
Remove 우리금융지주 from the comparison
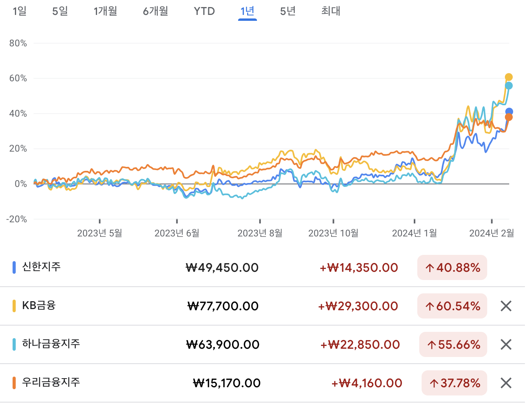tap(506, 383)
